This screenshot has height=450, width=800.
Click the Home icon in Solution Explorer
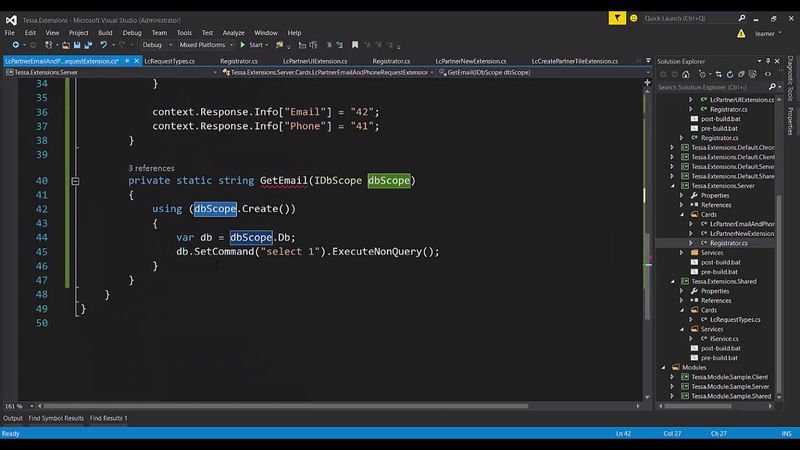[685, 74]
